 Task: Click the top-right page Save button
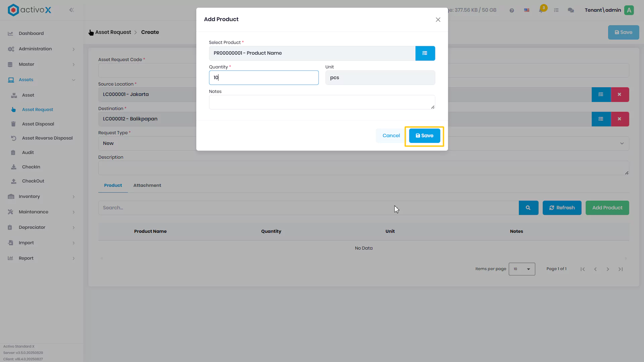pos(624,33)
